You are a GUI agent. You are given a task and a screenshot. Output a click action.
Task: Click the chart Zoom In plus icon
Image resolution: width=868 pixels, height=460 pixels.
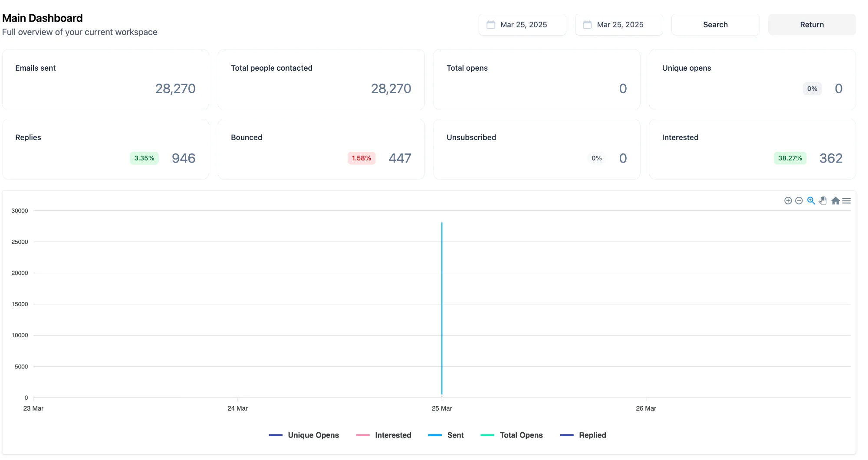788,201
